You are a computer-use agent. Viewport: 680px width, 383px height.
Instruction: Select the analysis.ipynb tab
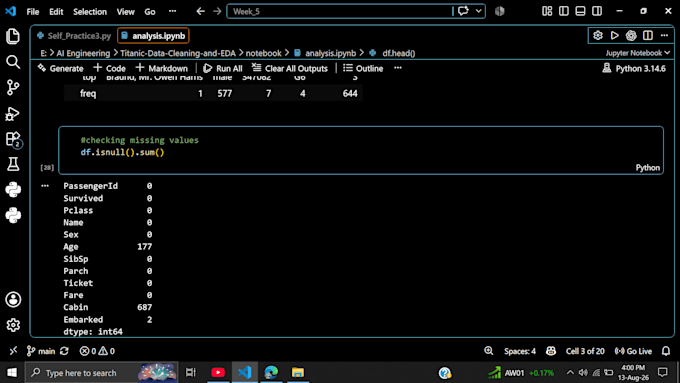(153, 36)
